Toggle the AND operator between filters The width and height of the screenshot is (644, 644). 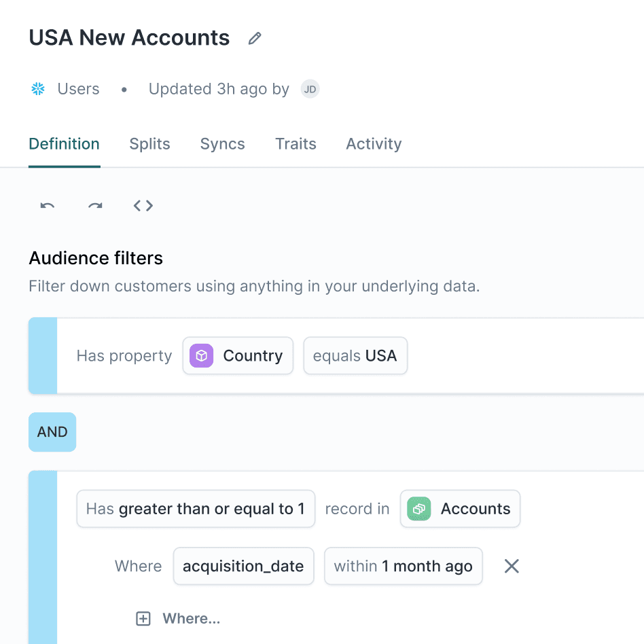pyautogui.click(x=52, y=432)
